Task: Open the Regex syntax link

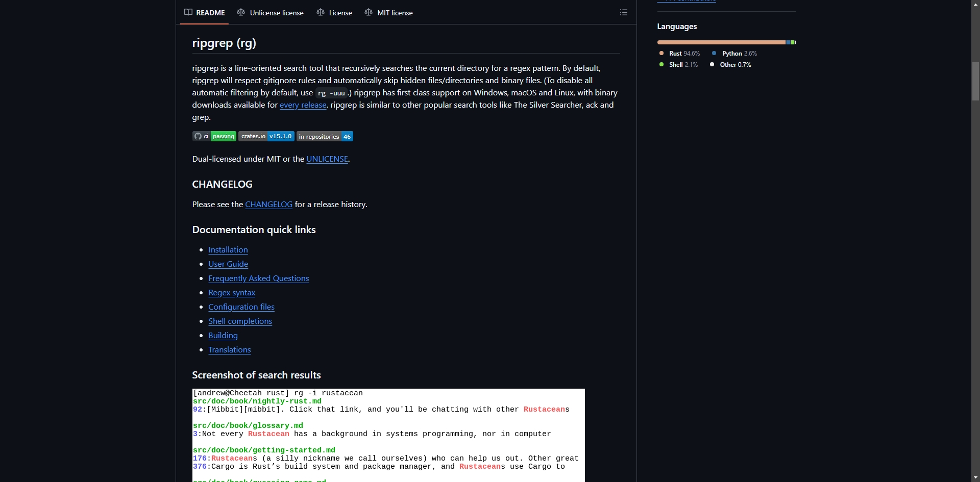Action: [x=232, y=292]
